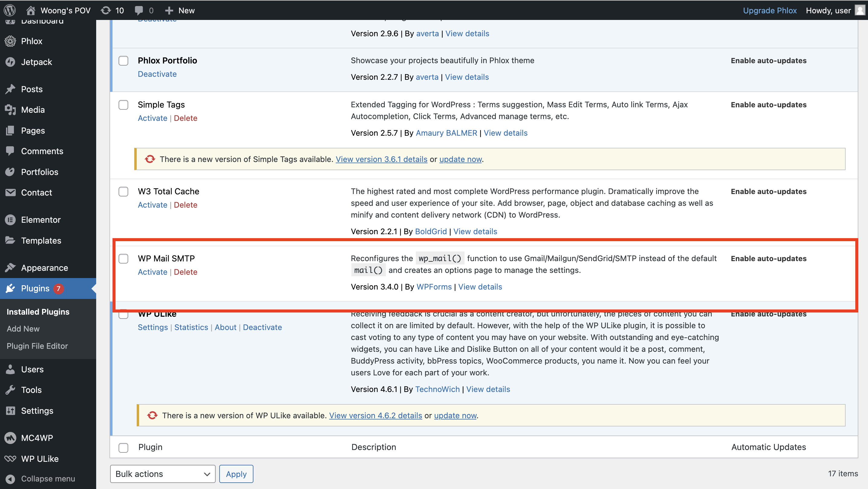Activate the WP Mail SMTP plugin
The width and height of the screenshot is (868, 489).
click(152, 272)
